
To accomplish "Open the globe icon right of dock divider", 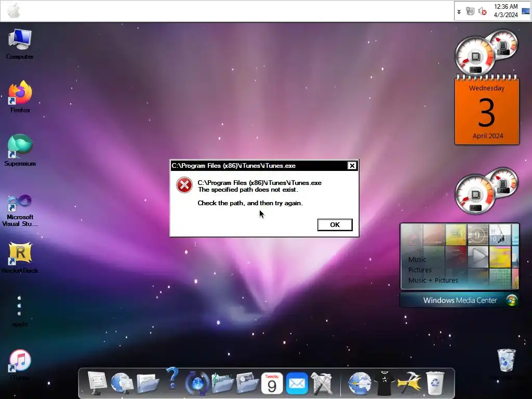I will [x=360, y=383].
